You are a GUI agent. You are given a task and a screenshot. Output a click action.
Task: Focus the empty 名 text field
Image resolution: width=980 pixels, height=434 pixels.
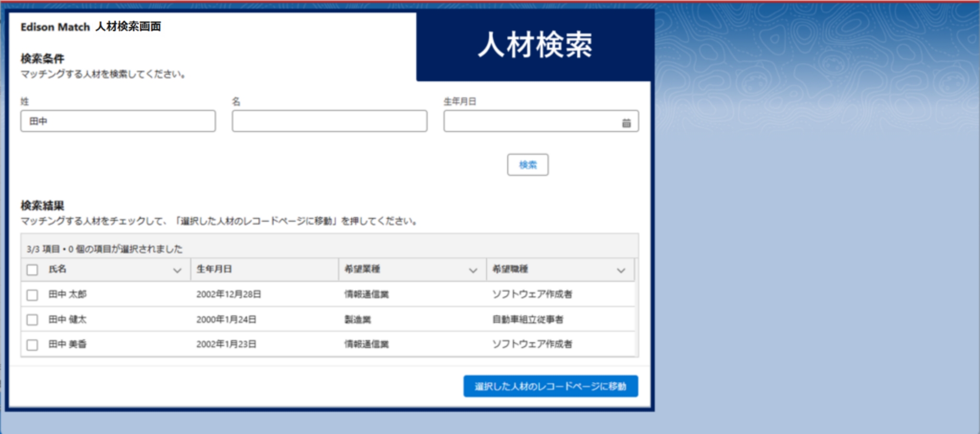[329, 121]
